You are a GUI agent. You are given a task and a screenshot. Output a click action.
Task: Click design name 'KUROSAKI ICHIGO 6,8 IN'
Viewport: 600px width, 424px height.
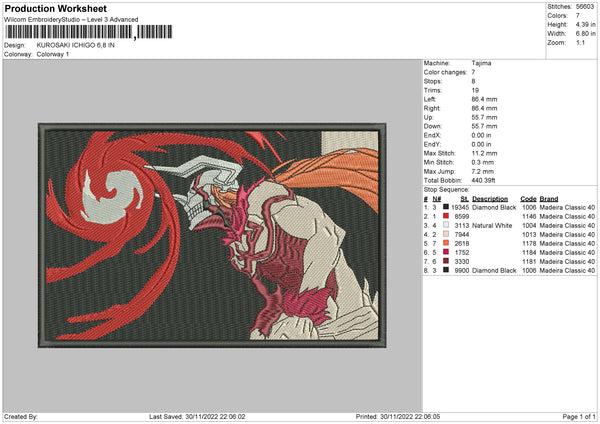click(75, 45)
